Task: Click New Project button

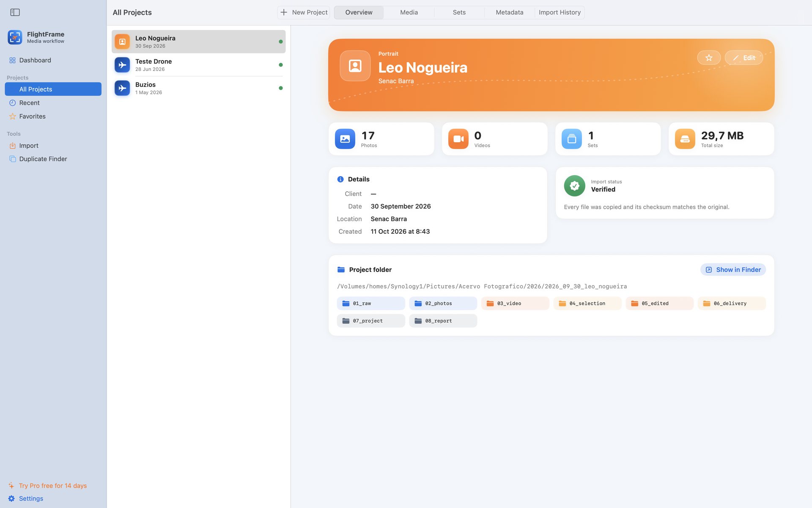Action: click(304, 12)
